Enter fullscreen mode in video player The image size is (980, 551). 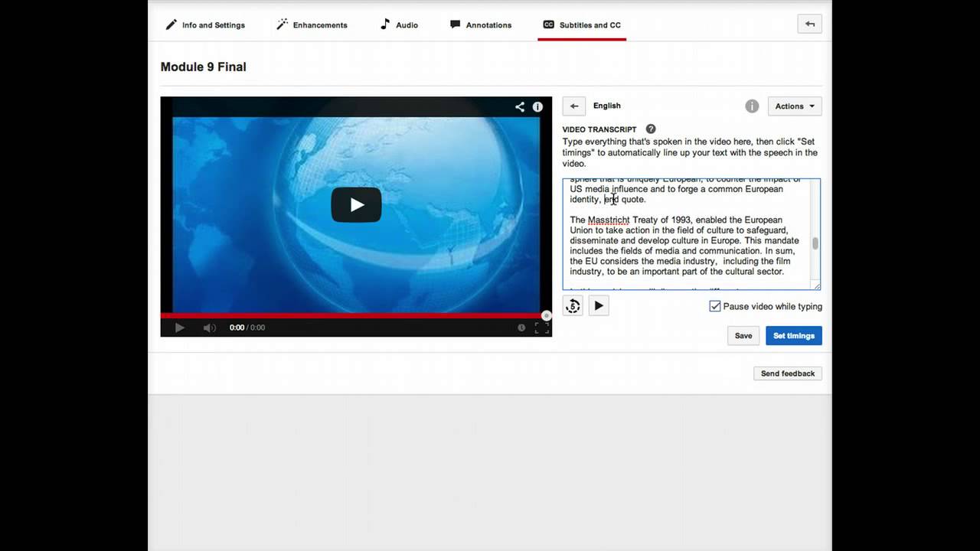click(541, 328)
